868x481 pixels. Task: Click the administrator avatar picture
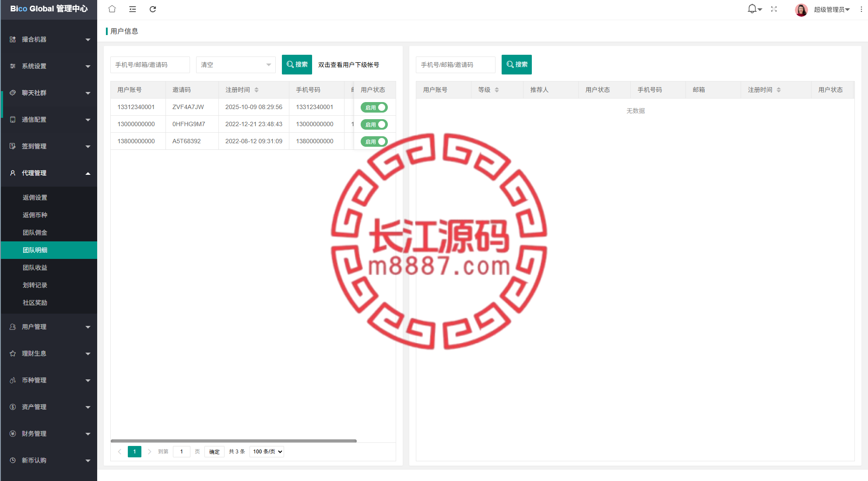click(801, 9)
